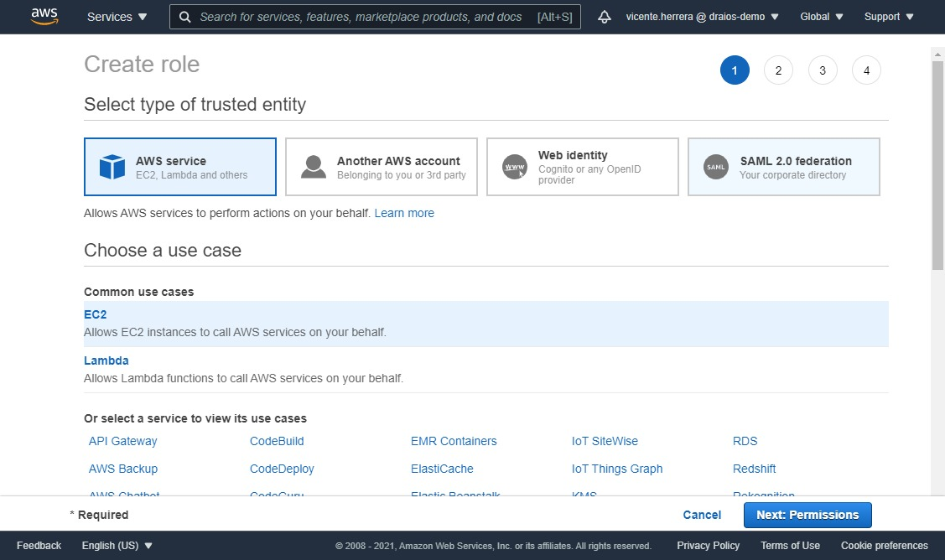Select RDS service
The image size is (945, 560).
pos(745,441)
